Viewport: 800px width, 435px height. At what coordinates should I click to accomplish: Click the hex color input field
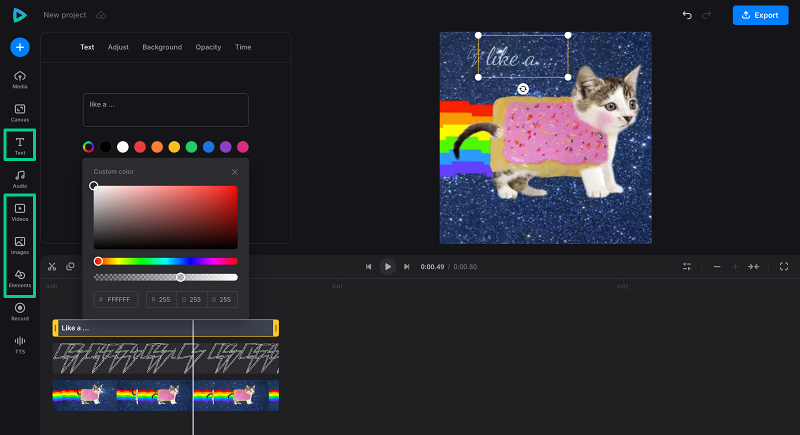click(x=117, y=299)
